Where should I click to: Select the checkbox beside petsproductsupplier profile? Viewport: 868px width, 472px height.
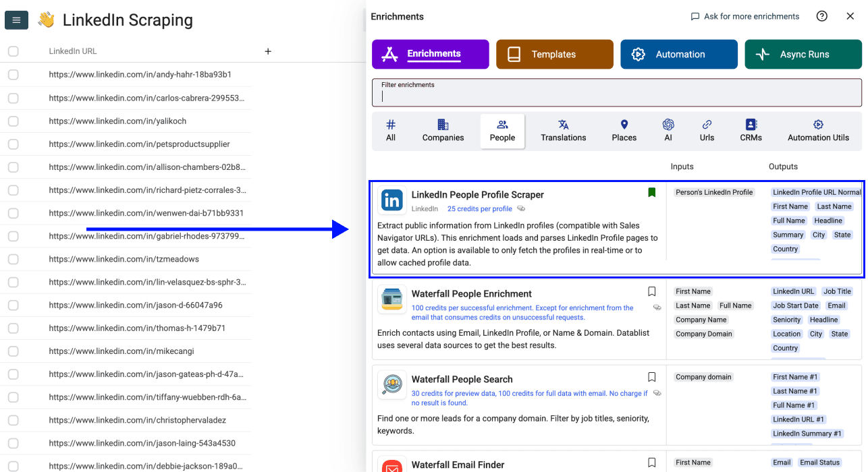tap(13, 144)
